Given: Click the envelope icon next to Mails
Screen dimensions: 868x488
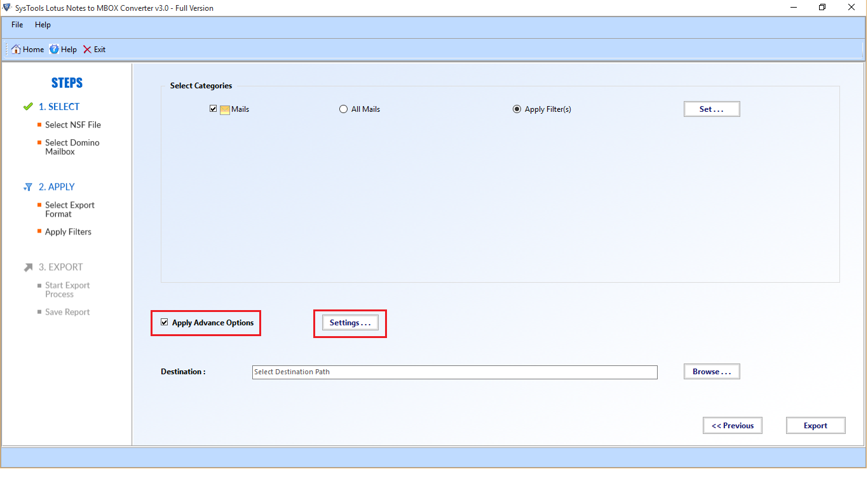Looking at the screenshot, I should [225, 109].
